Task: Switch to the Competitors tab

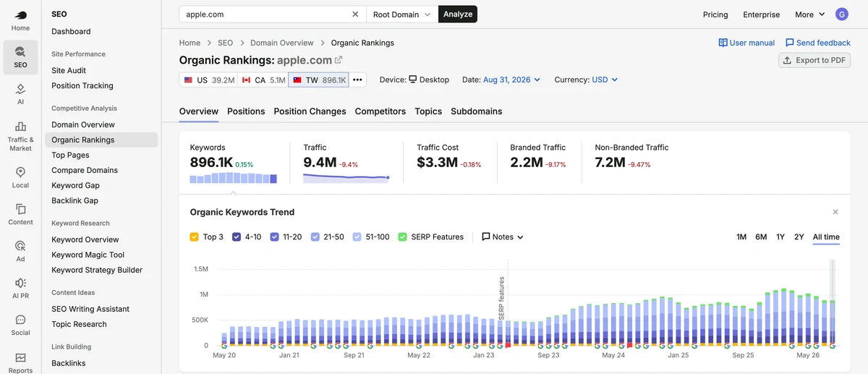Action: click(380, 111)
